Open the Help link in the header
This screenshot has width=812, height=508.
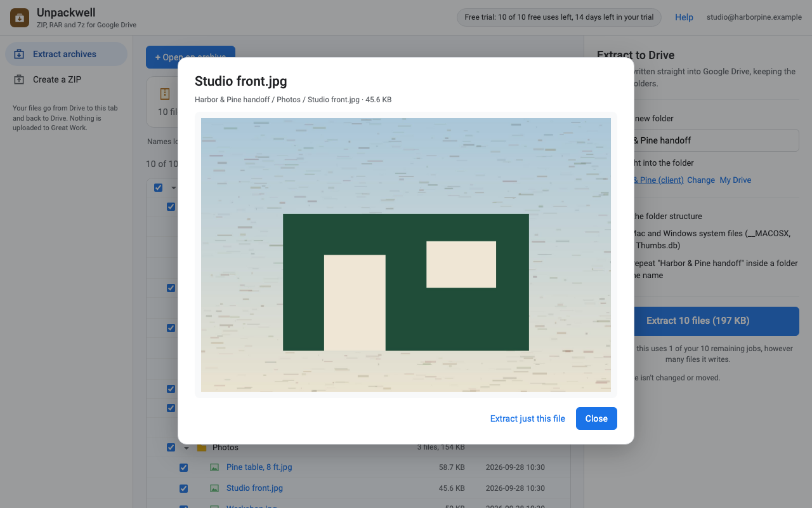point(684,17)
